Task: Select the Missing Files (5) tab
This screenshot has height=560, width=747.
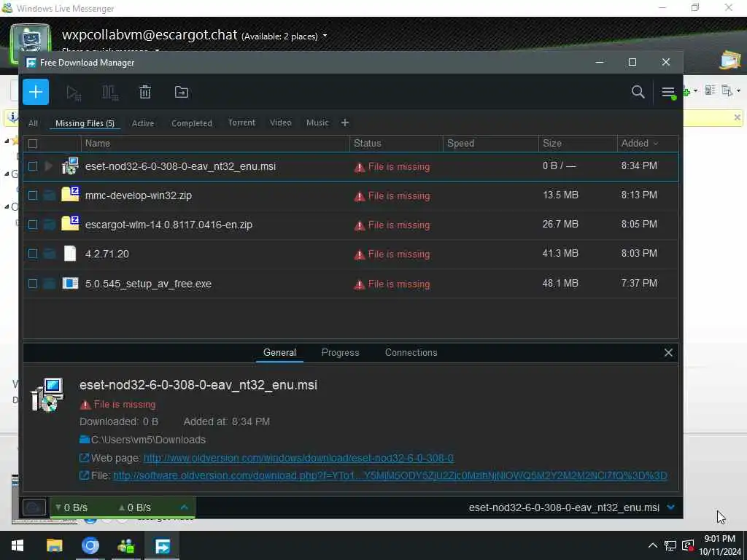Action: point(85,122)
